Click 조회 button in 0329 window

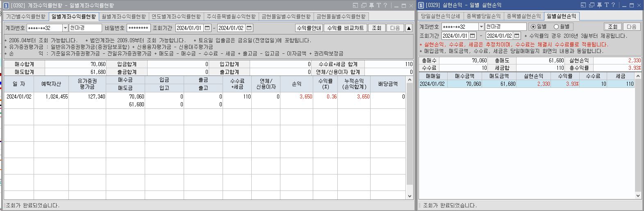click(613, 27)
